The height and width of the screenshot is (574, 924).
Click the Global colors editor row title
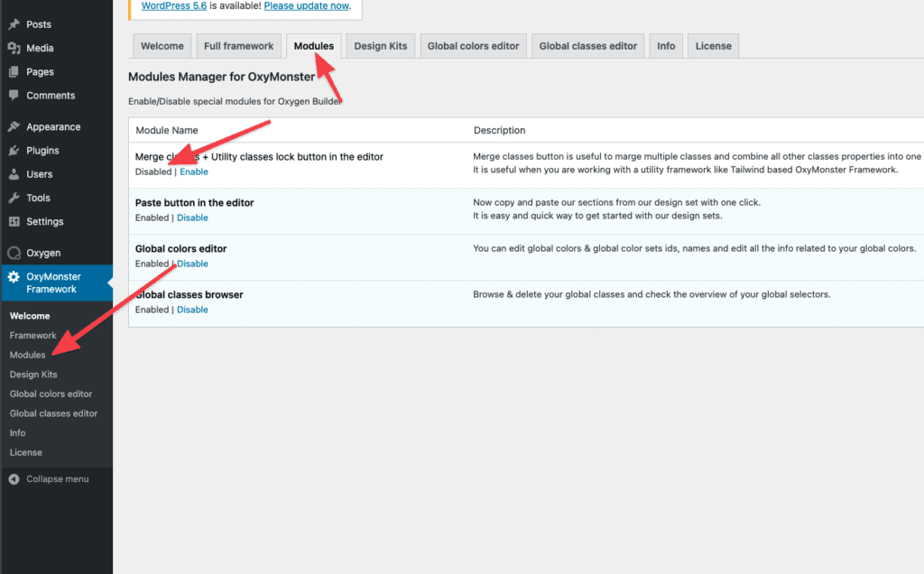(180, 249)
